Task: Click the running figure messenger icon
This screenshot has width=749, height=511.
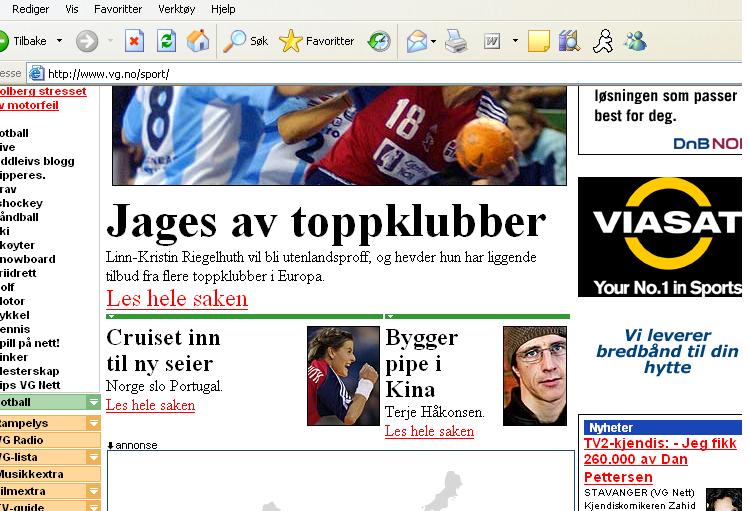Action: point(603,41)
